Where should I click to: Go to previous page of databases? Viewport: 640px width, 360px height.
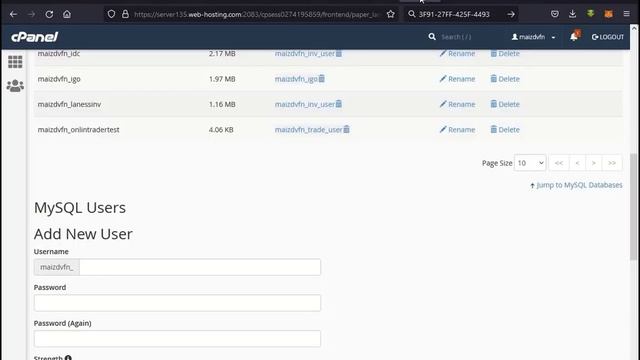577,163
